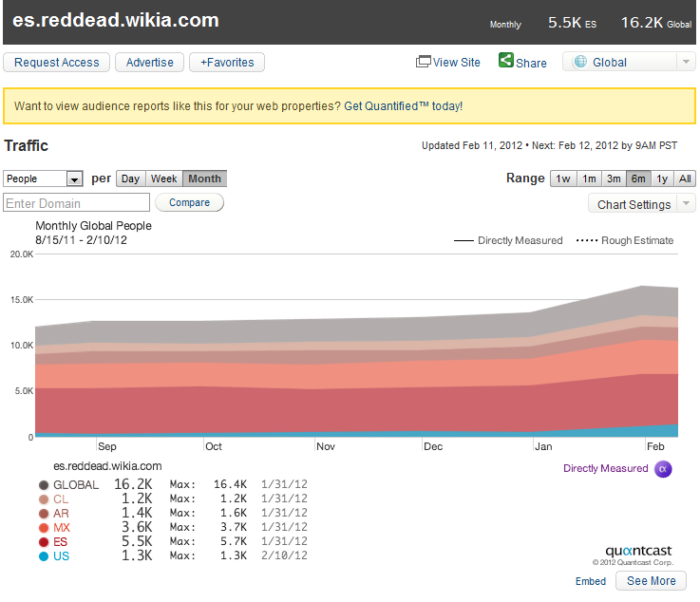Select the Week interval

click(x=163, y=179)
